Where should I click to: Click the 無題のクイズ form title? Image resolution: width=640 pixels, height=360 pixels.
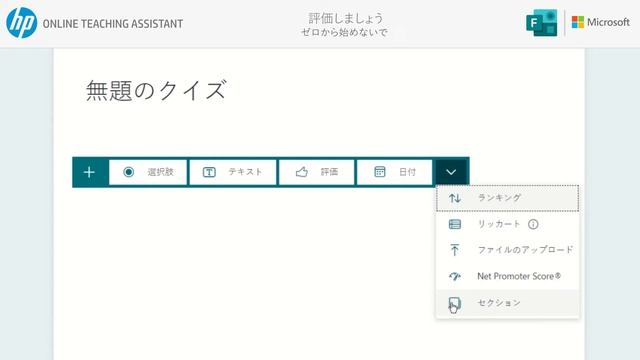[x=156, y=90]
